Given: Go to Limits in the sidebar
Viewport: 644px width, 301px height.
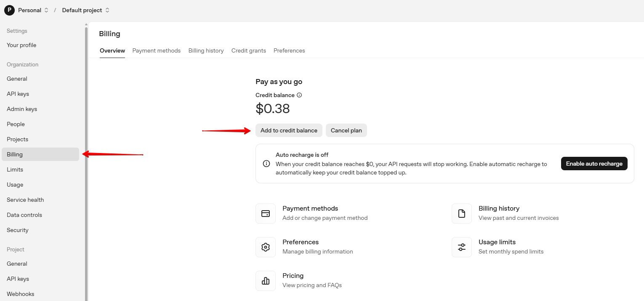Looking at the screenshot, I should 15,169.
